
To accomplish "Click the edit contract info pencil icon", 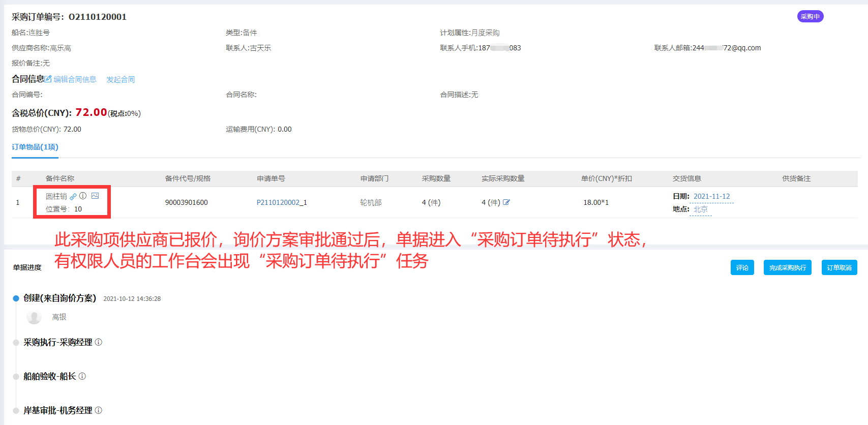I will [x=48, y=79].
